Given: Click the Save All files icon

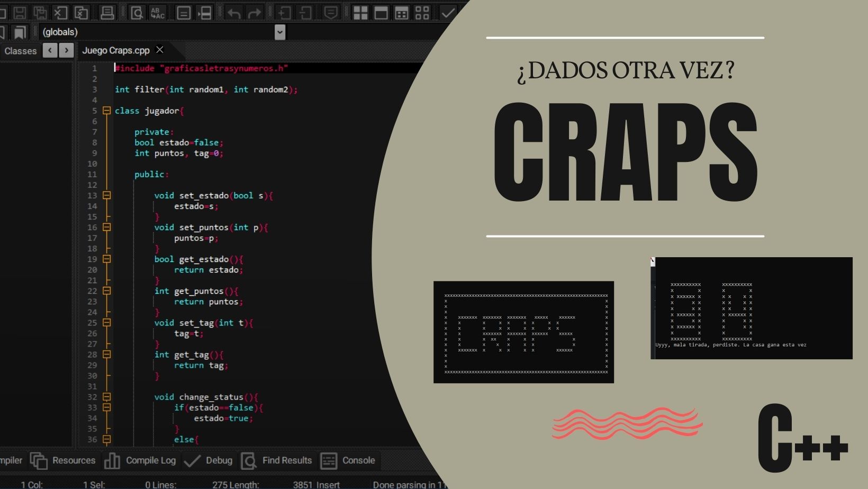Looking at the screenshot, I should (x=40, y=12).
